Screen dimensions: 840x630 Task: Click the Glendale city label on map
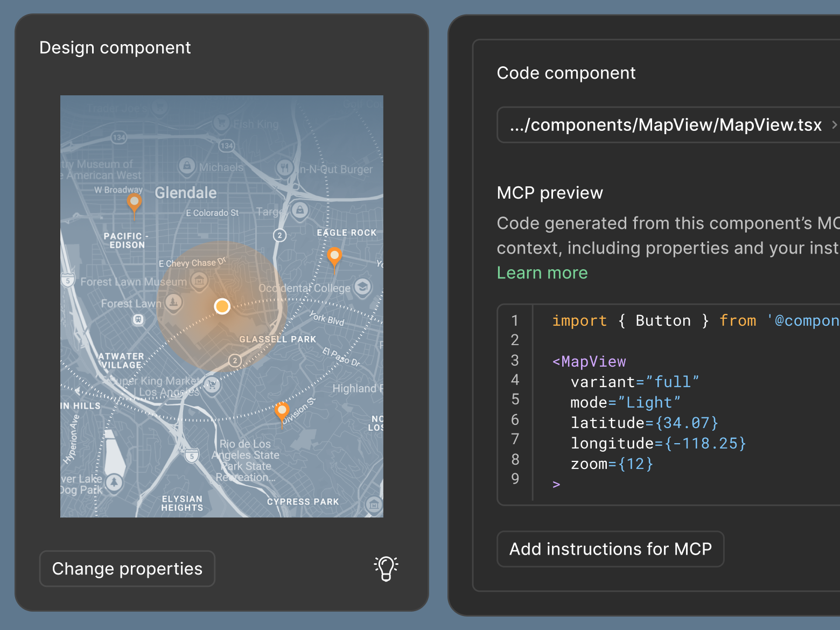pos(186,193)
